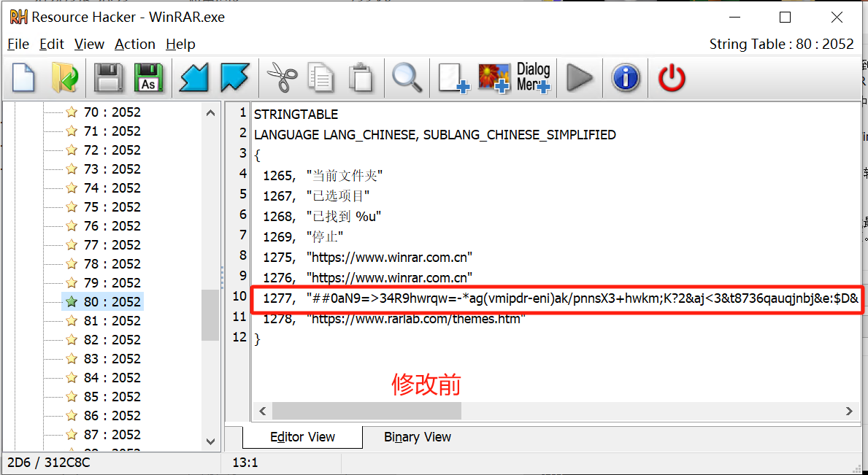868x475 pixels.
Task: Click the Save As floppy icon
Action: click(x=148, y=77)
